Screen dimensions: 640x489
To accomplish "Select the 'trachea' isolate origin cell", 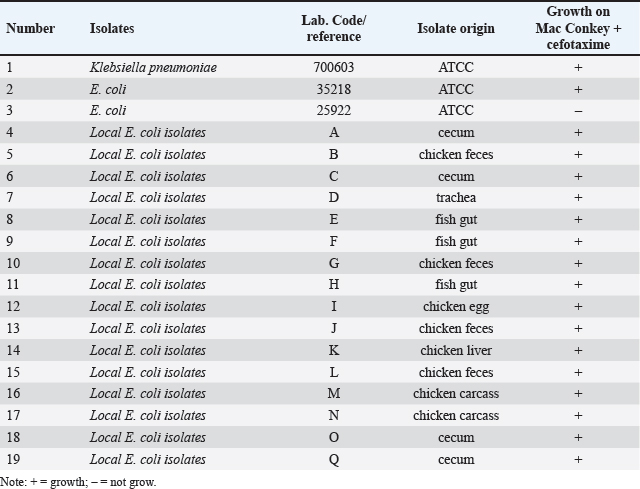I will [456, 198].
